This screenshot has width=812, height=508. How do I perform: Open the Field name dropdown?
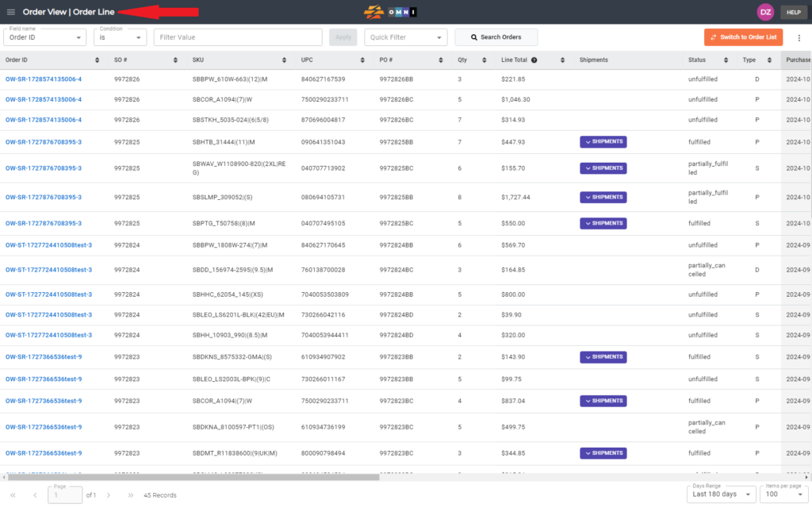coord(45,37)
